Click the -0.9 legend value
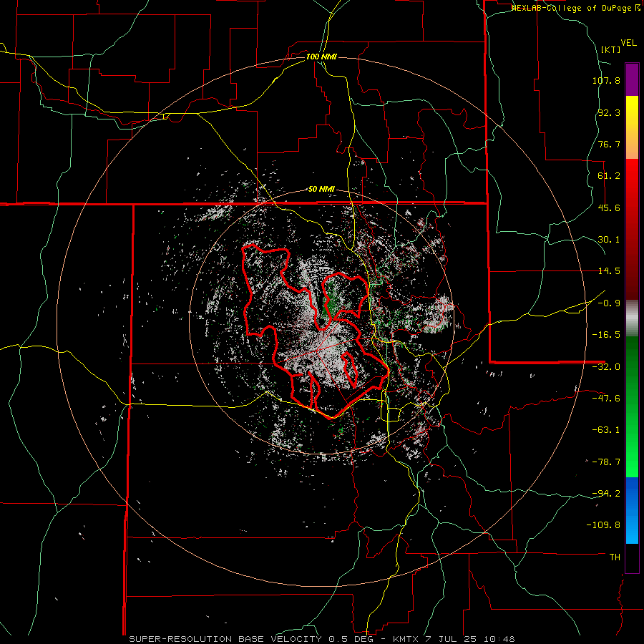 click(609, 303)
